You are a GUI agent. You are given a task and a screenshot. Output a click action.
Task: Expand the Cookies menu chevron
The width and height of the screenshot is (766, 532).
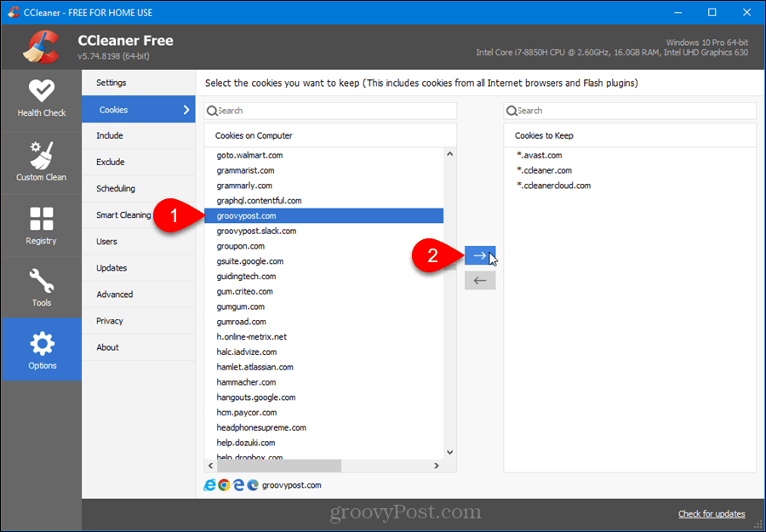pyautogui.click(x=186, y=110)
